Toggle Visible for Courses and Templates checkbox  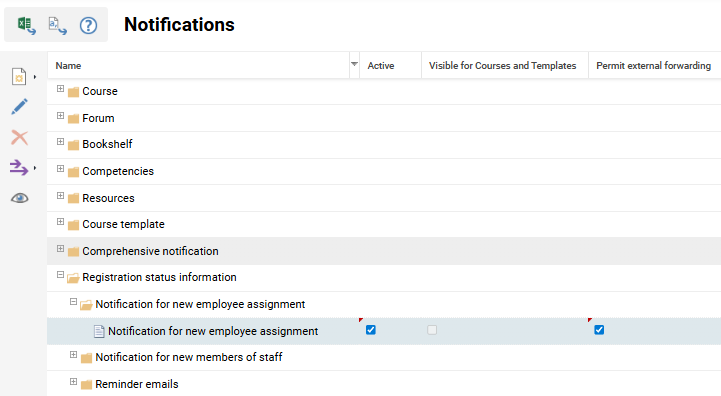[x=432, y=330]
